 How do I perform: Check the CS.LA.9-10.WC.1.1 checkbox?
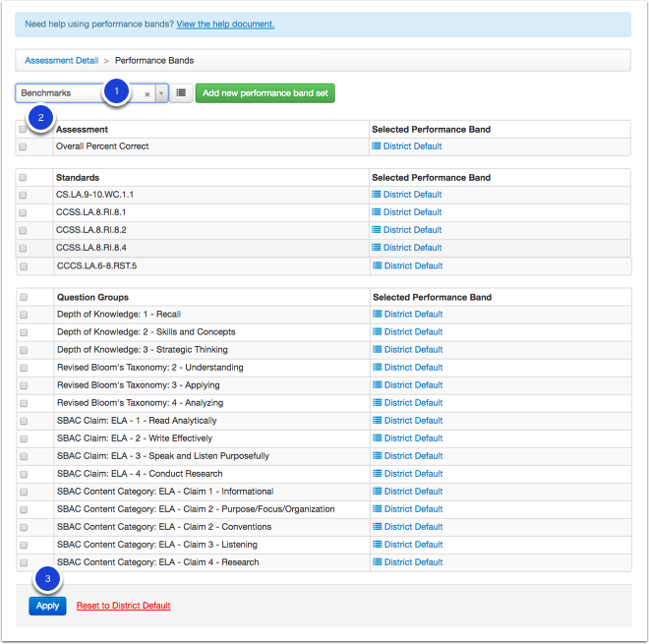click(23, 195)
